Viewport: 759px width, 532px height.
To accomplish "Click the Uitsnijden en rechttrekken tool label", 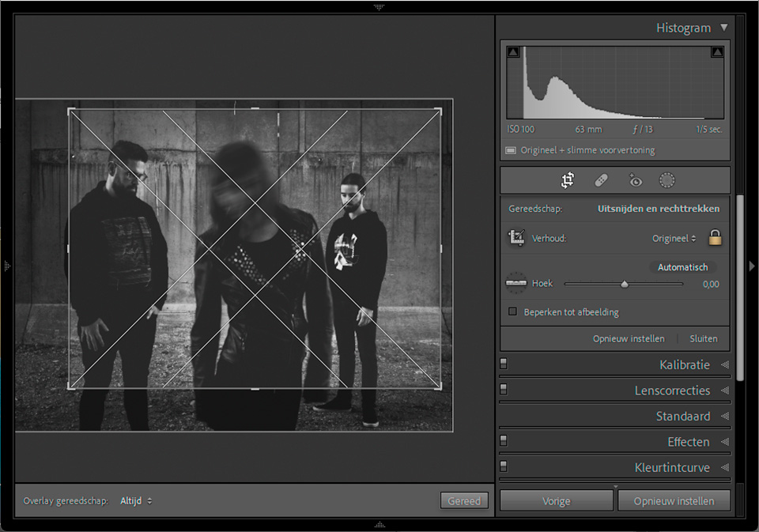I will (x=659, y=209).
